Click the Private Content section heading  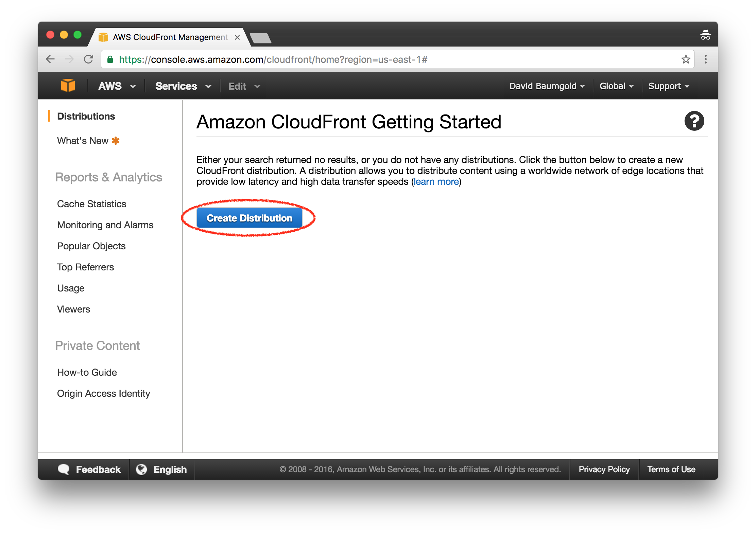point(98,345)
